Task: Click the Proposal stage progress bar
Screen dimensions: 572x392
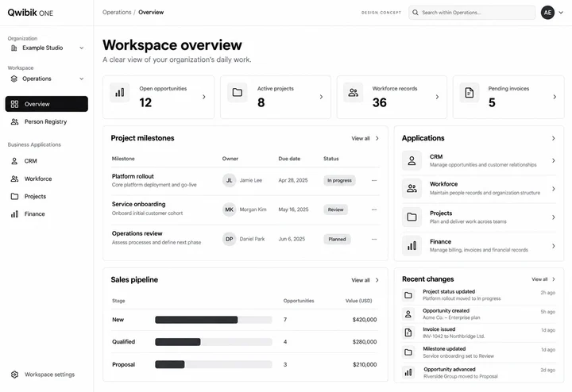Action: pyautogui.click(x=214, y=364)
